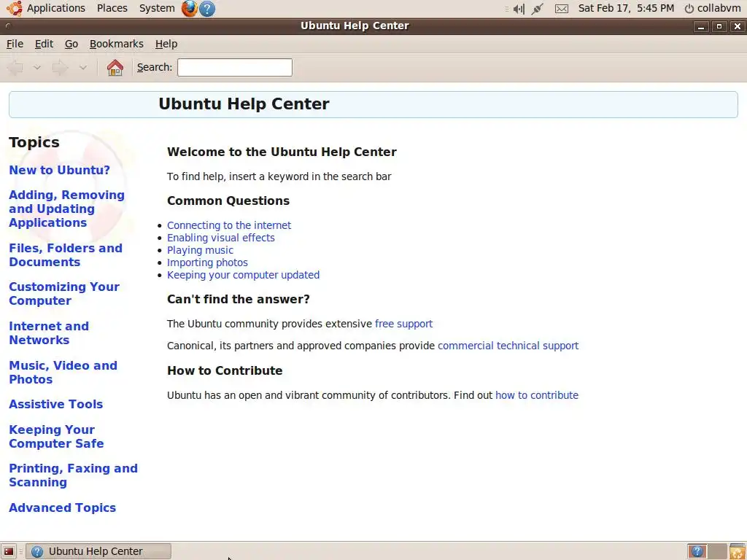This screenshot has width=747, height=560.
Task: Open Printing, Faxing and Scanning topic
Action: pyautogui.click(x=74, y=475)
